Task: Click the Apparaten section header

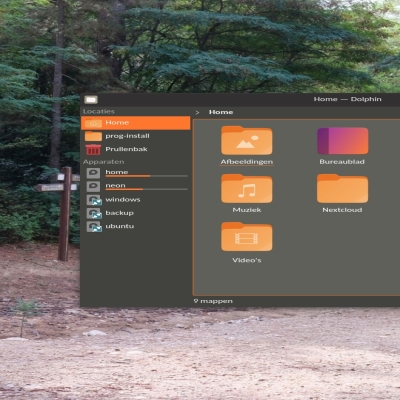Action: (x=104, y=162)
